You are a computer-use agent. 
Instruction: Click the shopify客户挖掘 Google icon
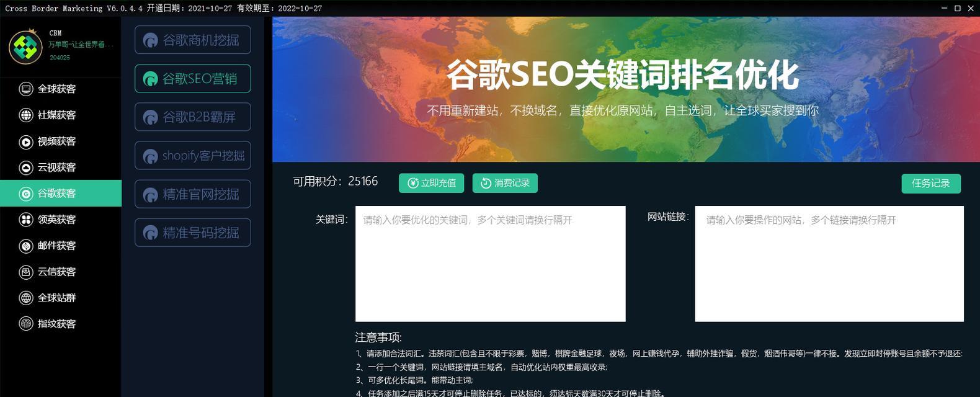(x=150, y=156)
